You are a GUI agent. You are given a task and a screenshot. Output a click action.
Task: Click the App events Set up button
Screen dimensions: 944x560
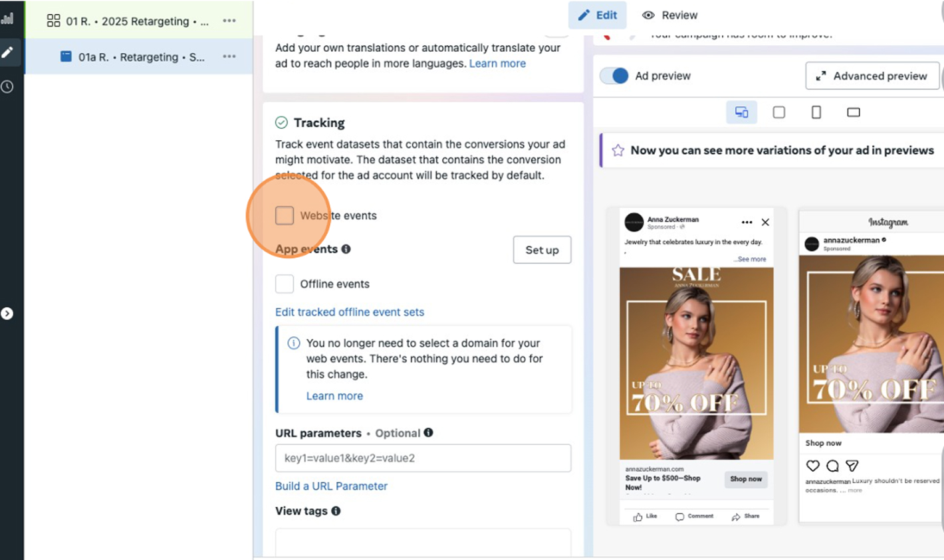542,250
